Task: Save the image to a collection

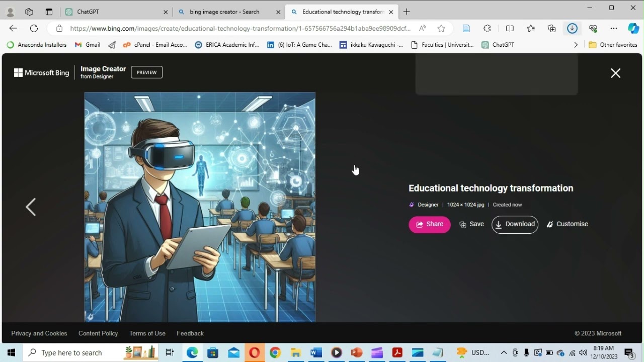Action: click(x=471, y=224)
